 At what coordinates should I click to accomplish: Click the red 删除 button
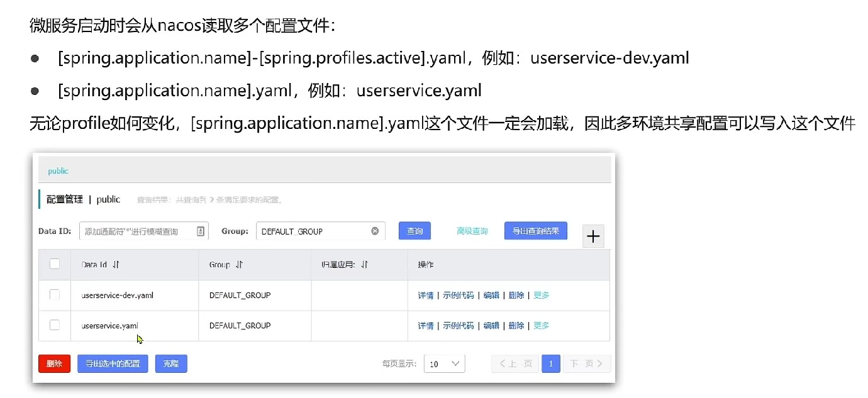(54, 363)
